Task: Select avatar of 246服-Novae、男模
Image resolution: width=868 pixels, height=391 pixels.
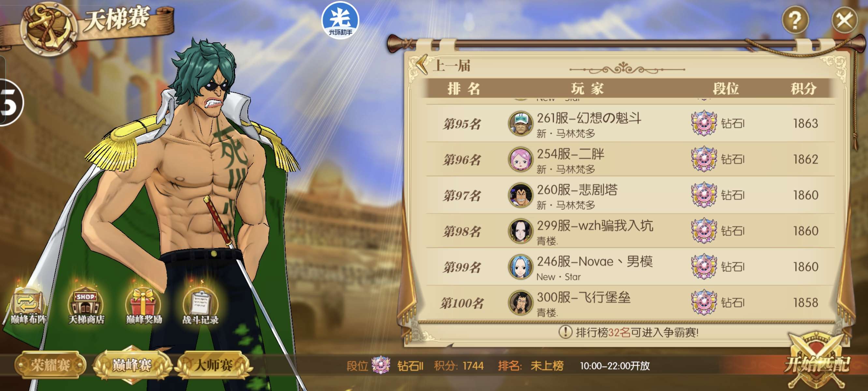Action: tap(521, 267)
